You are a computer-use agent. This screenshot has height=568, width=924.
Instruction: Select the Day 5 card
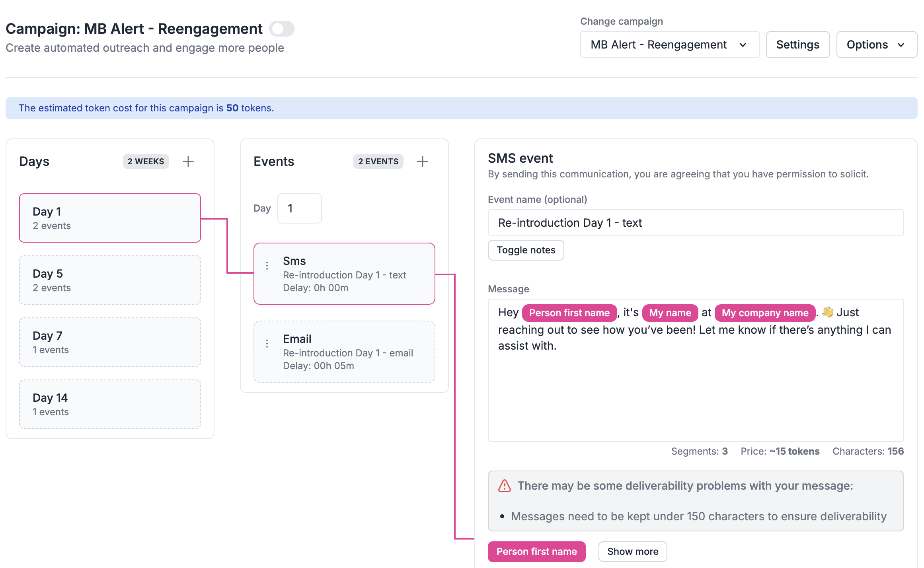(x=109, y=280)
